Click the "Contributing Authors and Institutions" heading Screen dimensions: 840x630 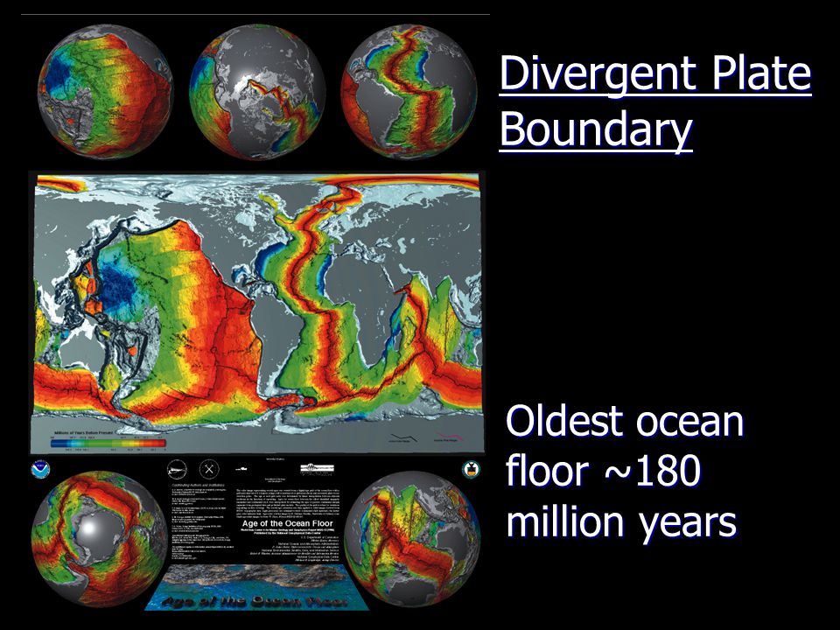coord(200,484)
